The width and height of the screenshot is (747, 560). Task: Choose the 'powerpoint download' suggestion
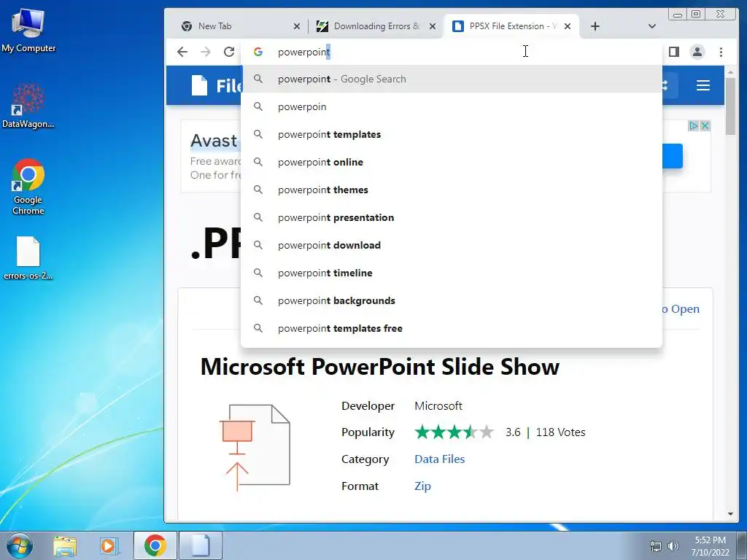click(x=452, y=245)
